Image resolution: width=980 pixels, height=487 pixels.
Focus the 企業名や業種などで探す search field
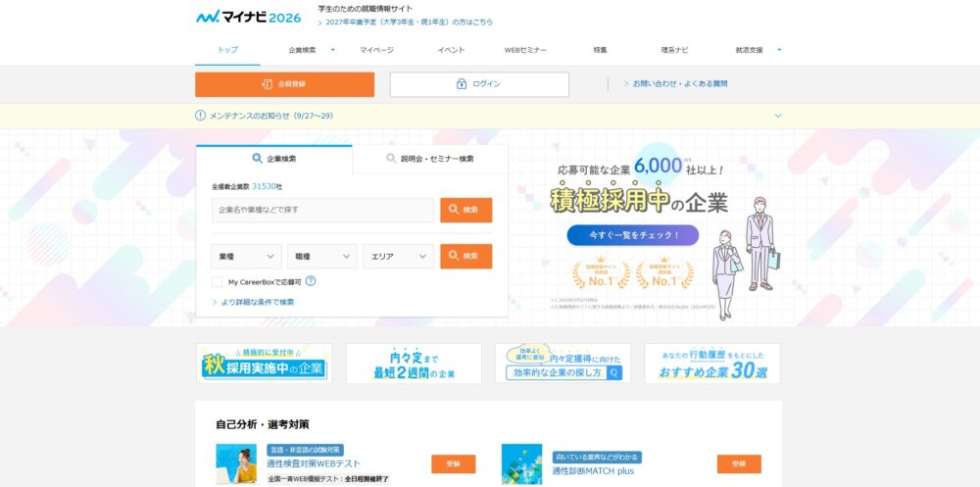point(322,210)
